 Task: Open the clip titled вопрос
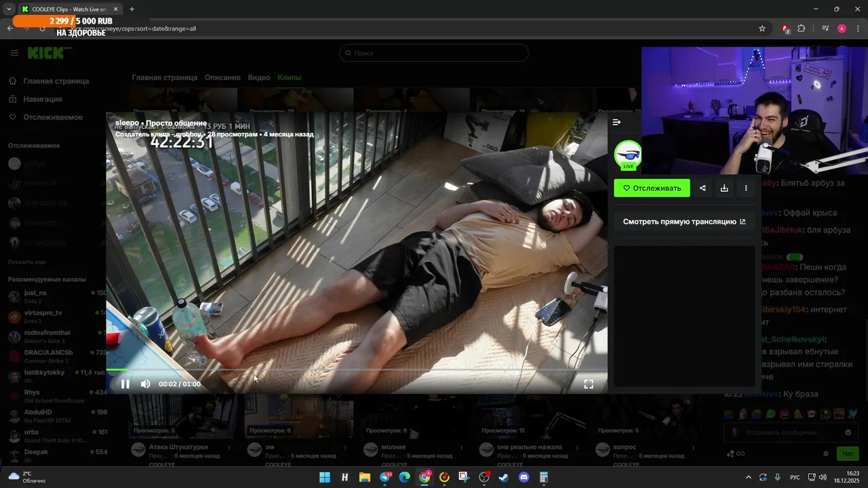click(x=625, y=447)
